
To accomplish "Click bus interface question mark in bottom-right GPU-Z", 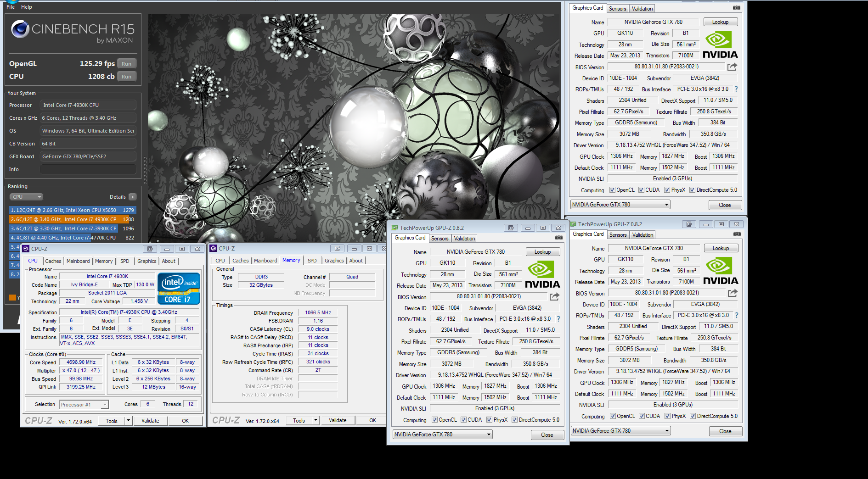I will point(737,315).
